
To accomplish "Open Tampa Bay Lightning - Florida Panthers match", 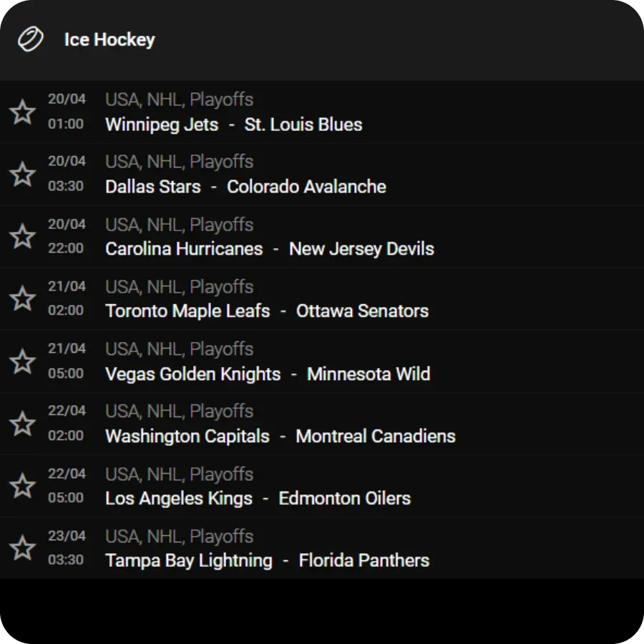I will click(x=322, y=548).
